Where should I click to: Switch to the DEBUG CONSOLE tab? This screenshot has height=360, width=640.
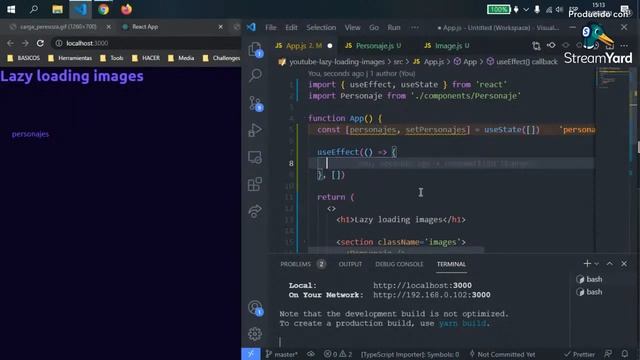click(399, 264)
